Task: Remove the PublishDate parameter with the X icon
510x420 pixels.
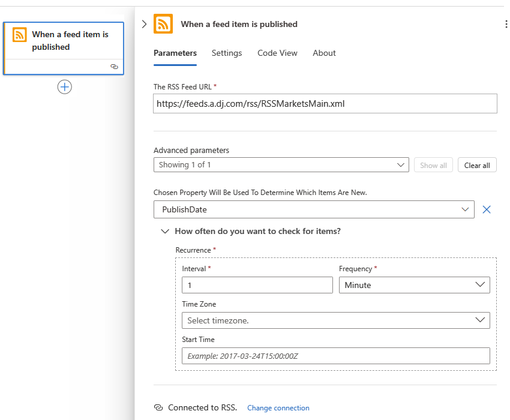Action: (x=487, y=209)
